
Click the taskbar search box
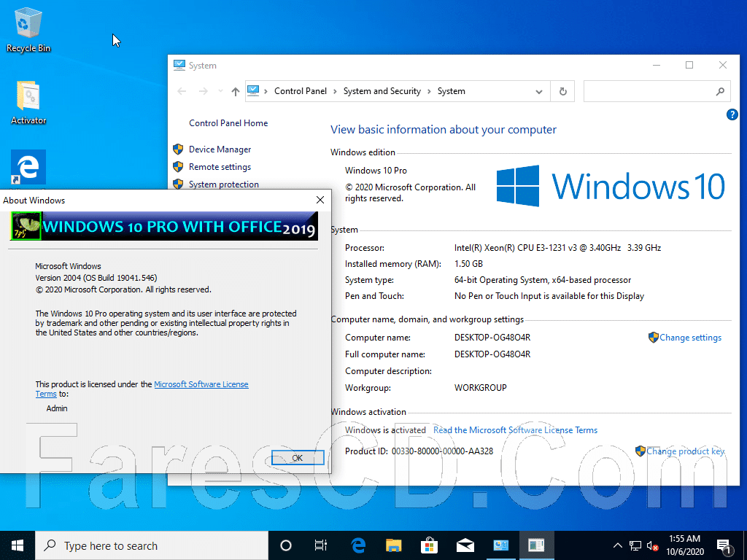click(x=152, y=545)
